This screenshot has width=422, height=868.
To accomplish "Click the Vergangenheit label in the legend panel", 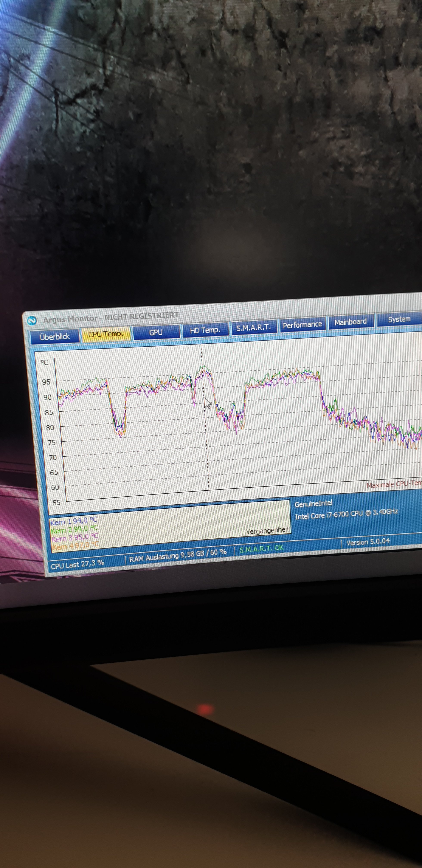I will click(x=268, y=531).
